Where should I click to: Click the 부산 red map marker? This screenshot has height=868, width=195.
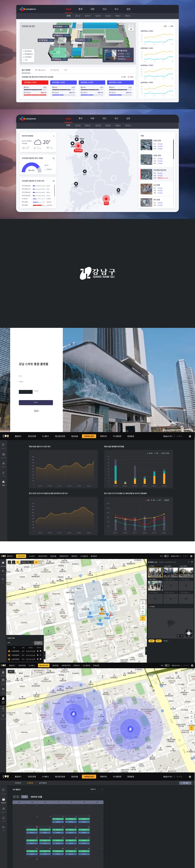coord(106,199)
